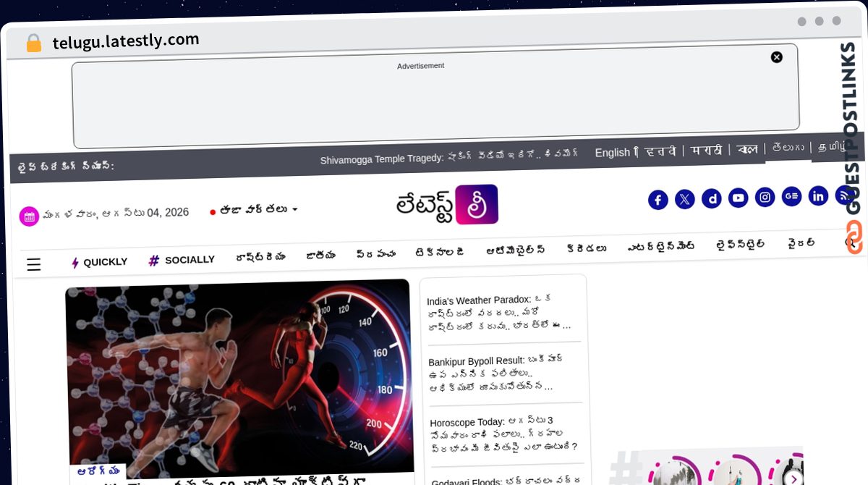Open the X (Twitter) social icon
Viewport: 868px width, 485px height.
point(685,200)
